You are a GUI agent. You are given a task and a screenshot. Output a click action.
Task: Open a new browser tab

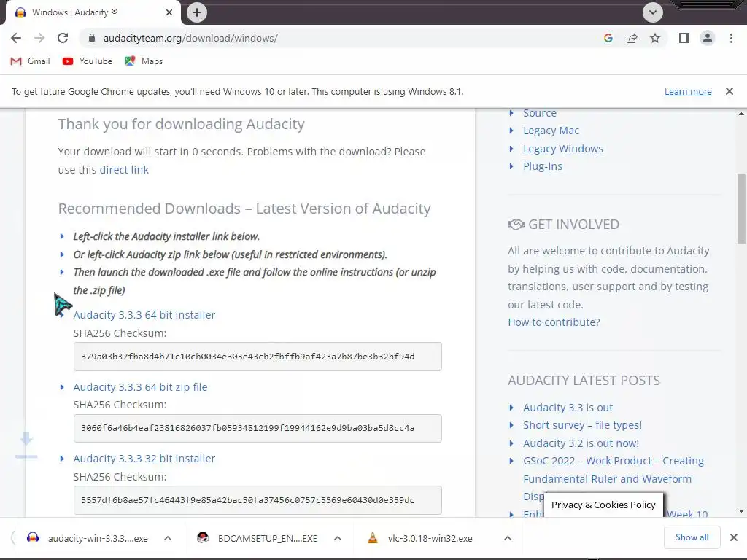197,12
